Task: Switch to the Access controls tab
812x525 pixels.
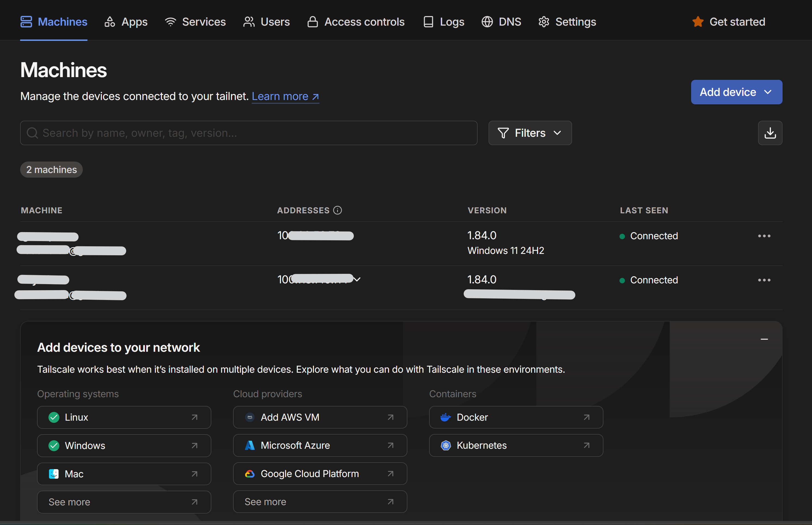Action: [356, 22]
